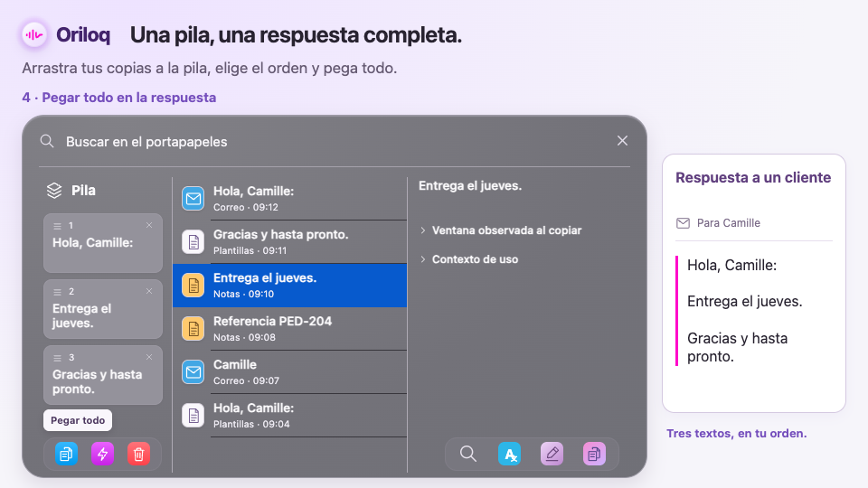Click the purple pencil edit icon
This screenshot has width=868, height=488.
(x=552, y=454)
